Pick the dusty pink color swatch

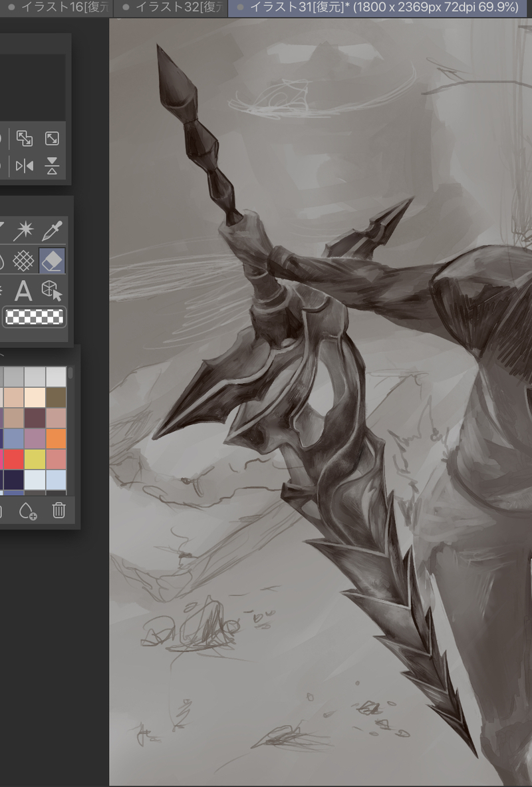point(57,418)
